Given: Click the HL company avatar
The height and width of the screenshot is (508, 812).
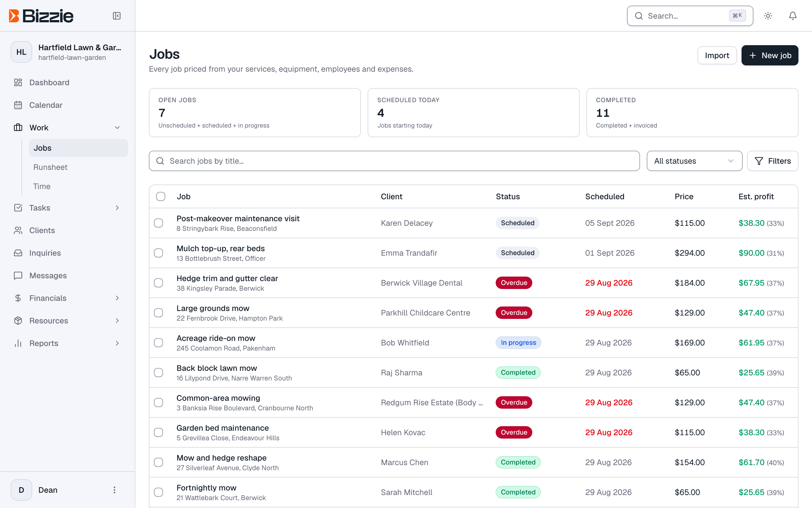Looking at the screenshot, I should tap(21, 52).
